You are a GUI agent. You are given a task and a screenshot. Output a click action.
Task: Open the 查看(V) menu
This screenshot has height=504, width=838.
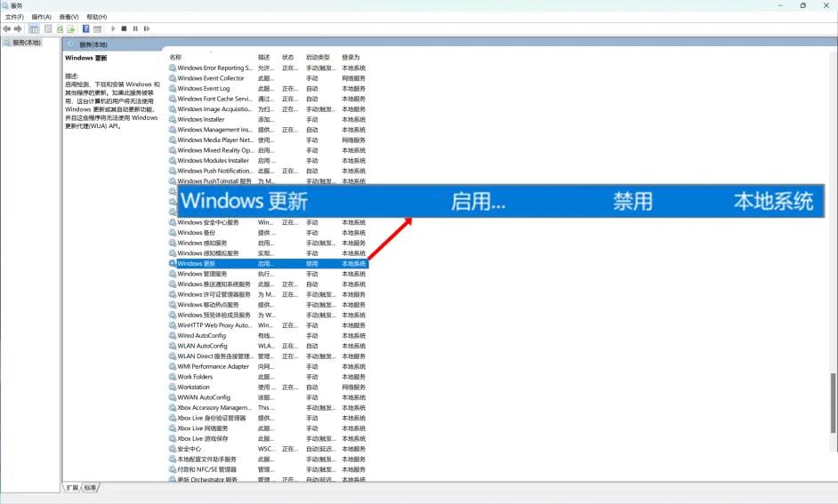68,17
